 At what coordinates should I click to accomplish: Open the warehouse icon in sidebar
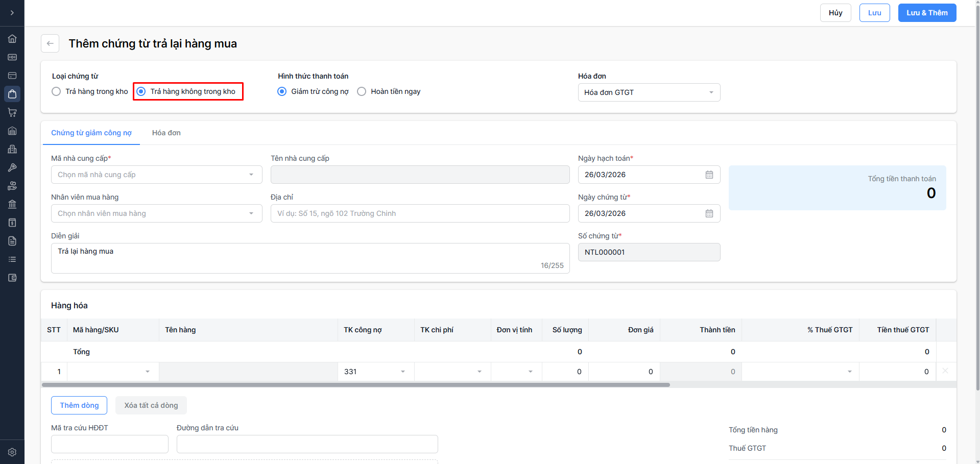point(12,131)
